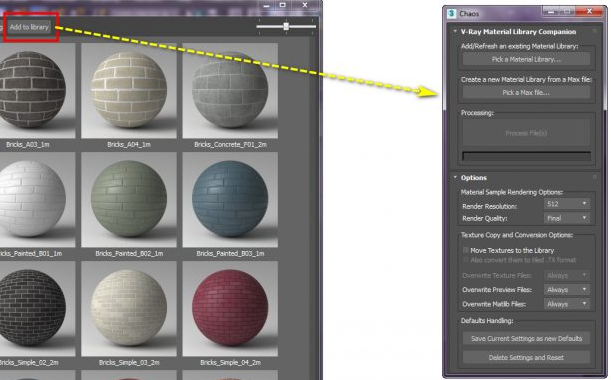Image resolution: width=611 pixels, height=380 pixels.
Task: Collapse the Options rollout
Action: tap(455, 177)
